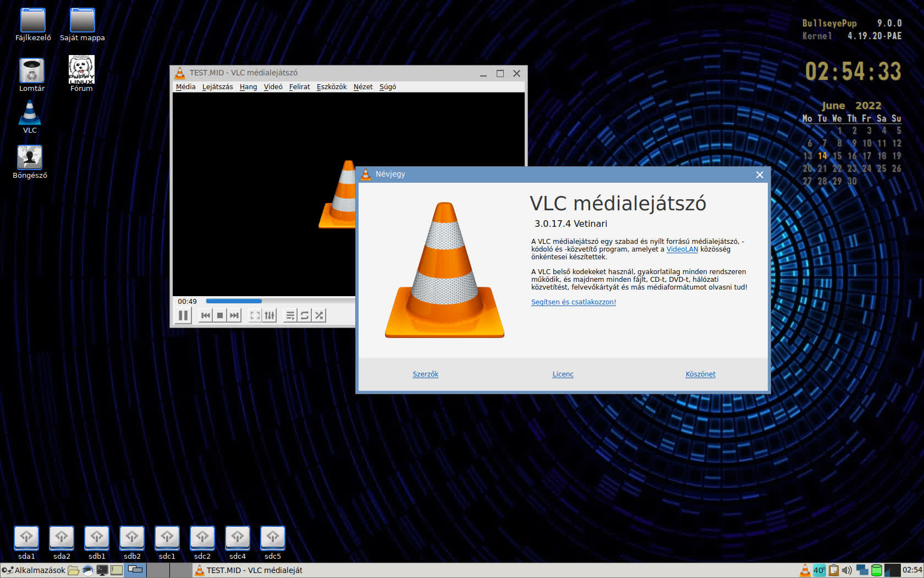This screenshot has width=924, height=578.
Task: Open the 40° temperature tray indicator
Action: click(x=819, y=570)
